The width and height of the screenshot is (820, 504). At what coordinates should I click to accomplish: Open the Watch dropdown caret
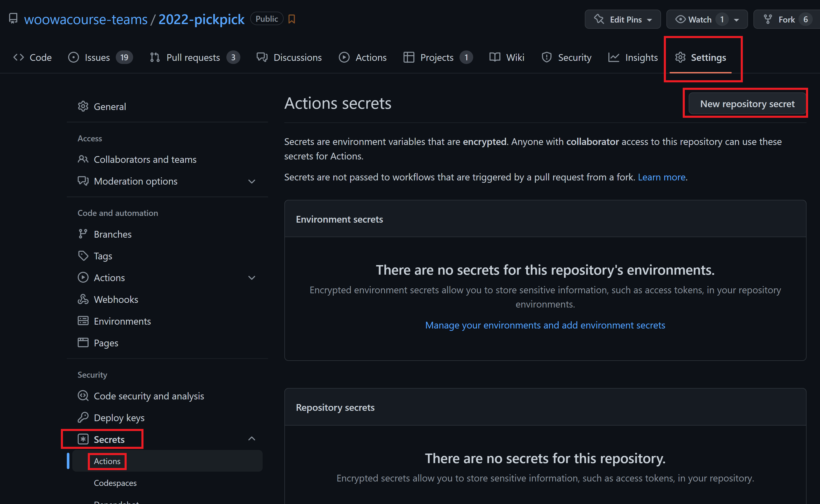tap(737, 20)
